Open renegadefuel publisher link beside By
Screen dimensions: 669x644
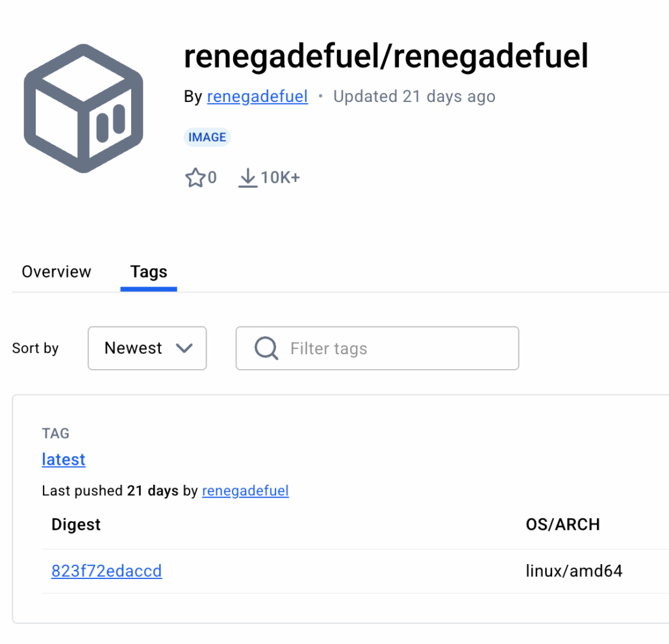point(257,97)
